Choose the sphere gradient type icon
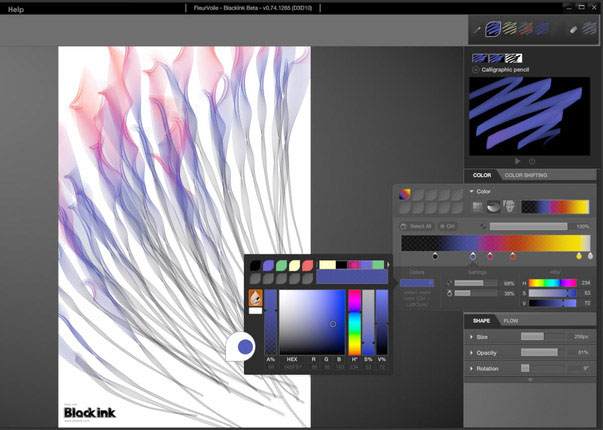603x430 pixels. [493, 206]
